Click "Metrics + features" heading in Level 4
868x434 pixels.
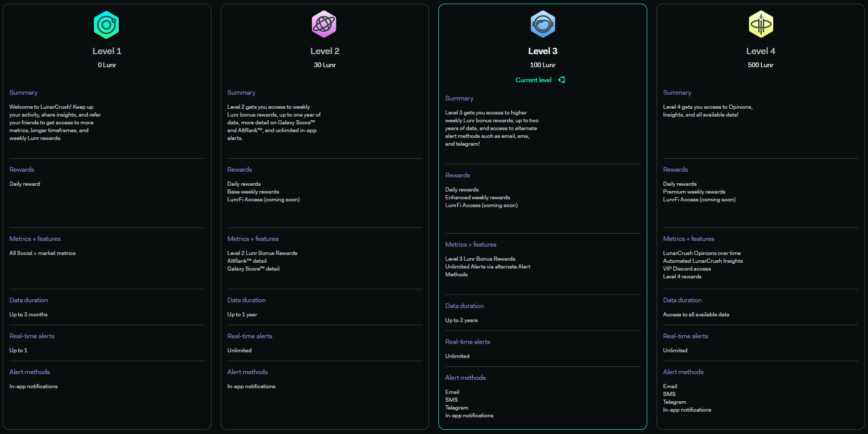(x=689, y=239)
